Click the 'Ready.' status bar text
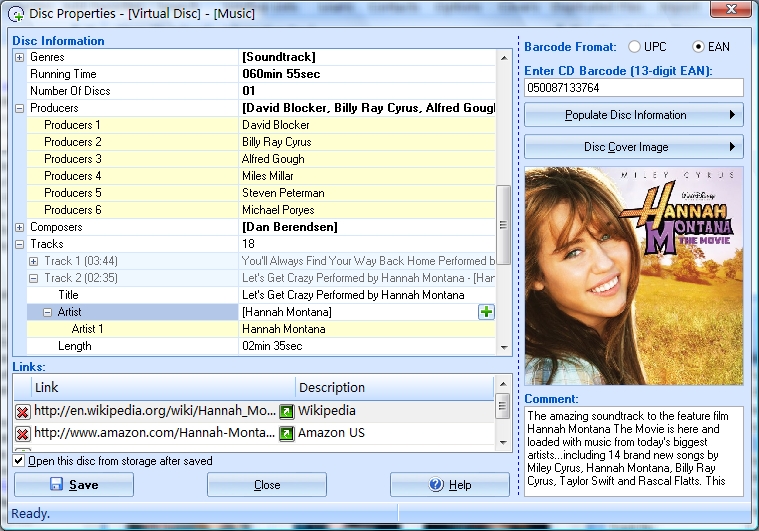This screenshot has height=531, width=759. coord(30,514)
